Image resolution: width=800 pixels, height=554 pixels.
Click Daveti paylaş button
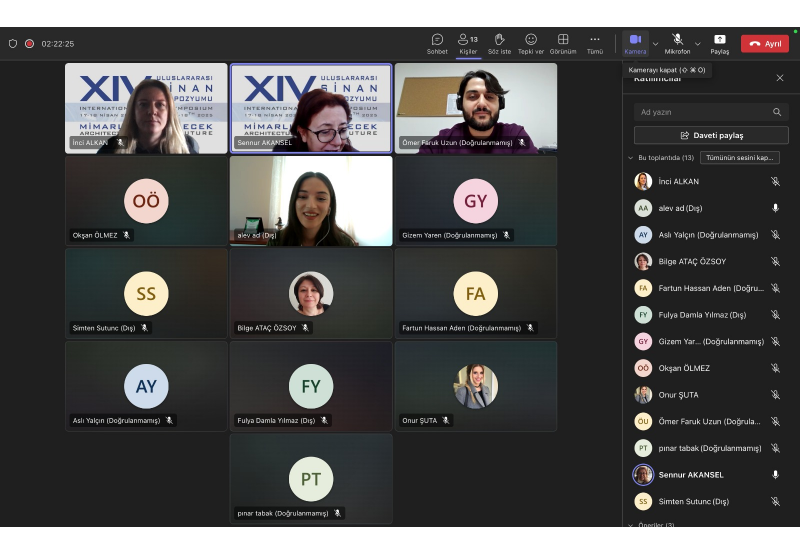(x=711, y=136)
